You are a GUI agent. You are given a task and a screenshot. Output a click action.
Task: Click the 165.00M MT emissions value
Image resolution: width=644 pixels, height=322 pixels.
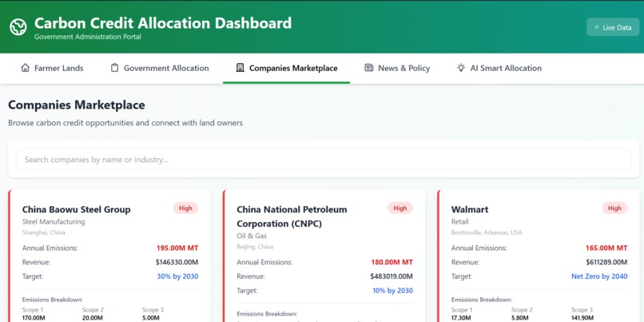606,248
